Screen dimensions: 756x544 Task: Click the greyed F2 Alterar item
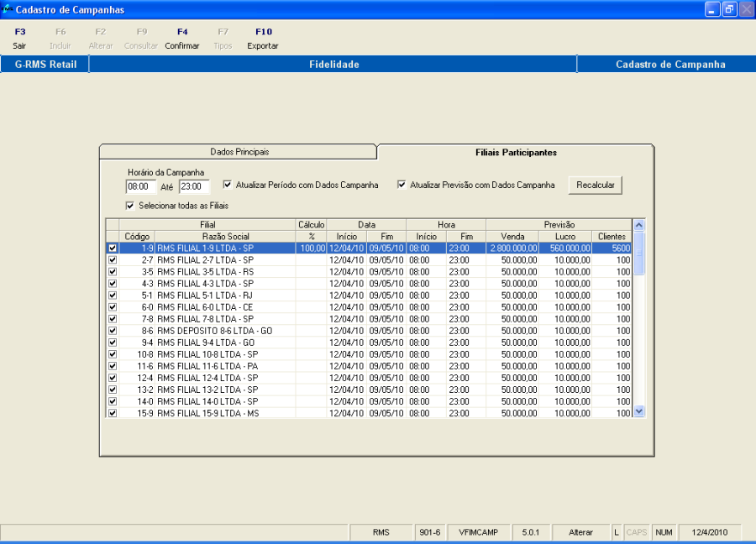100,39
